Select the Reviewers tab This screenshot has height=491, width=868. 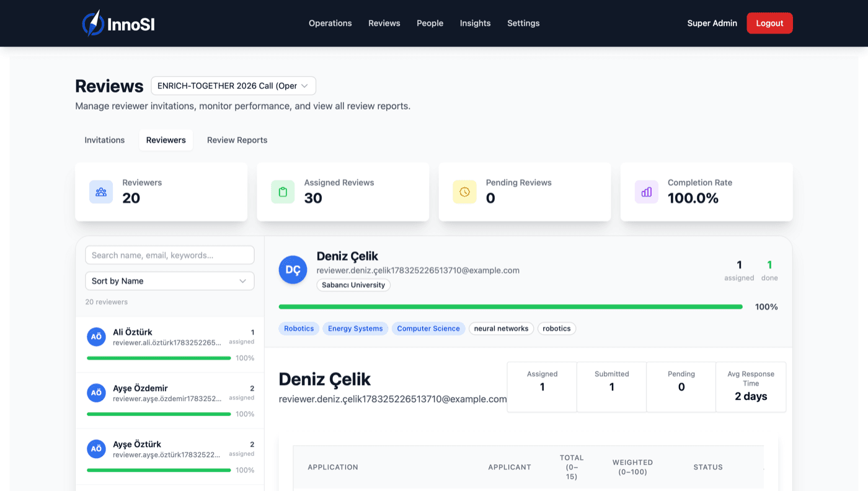pyautogui.click(x=166, y=140)
